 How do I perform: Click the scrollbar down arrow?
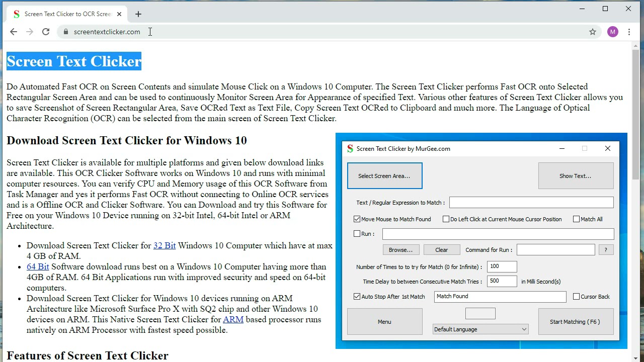pos(636,358)
